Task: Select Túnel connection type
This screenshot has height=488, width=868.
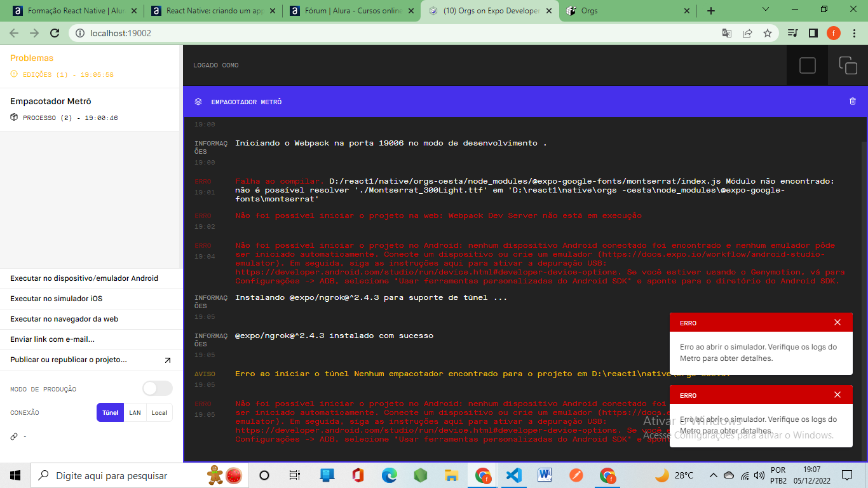Action: [110, 412]
